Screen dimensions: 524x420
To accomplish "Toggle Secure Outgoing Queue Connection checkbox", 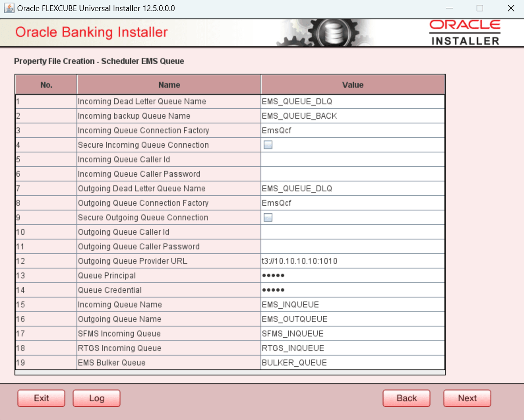I will pyautogui.click(x=268, y=217).
